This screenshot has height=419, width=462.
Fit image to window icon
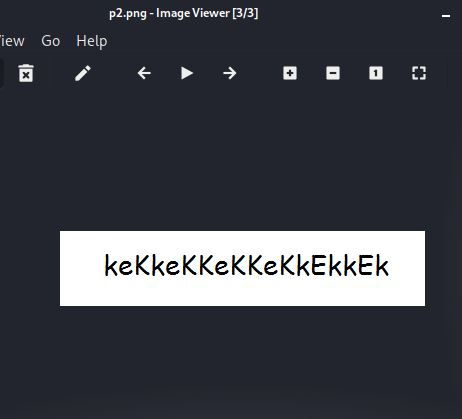click(x=419, y=73)
